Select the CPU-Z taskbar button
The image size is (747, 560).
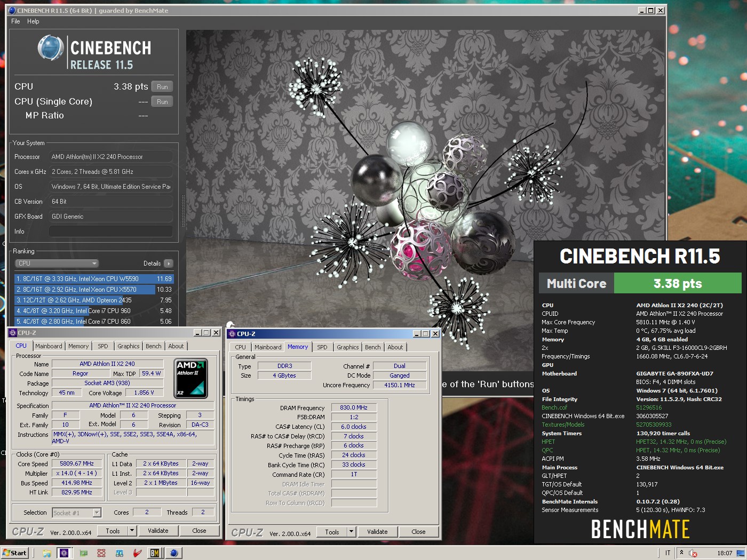(x=64, y=553)
